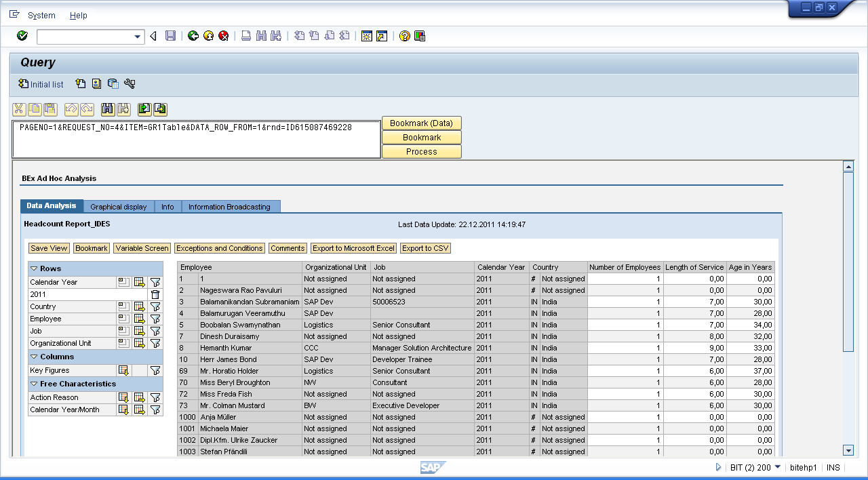Screen dimensions: 868x480
Task: Click the Print icon in standard toolbar
Action: click(246, 36)
